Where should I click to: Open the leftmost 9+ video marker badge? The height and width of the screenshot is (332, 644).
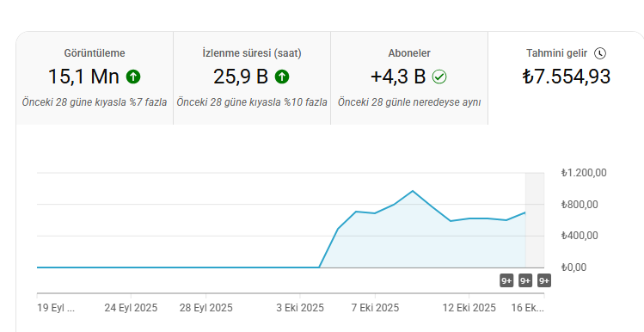506,280
